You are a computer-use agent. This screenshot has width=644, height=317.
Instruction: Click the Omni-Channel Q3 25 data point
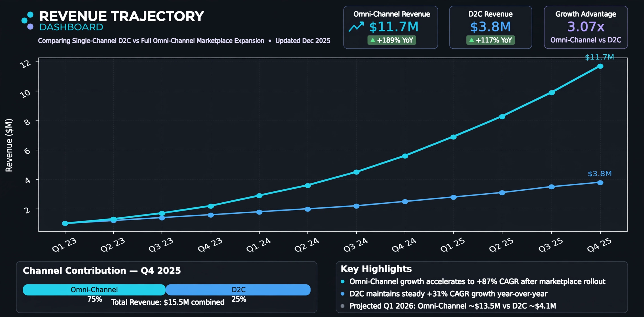tap(551, 93)
